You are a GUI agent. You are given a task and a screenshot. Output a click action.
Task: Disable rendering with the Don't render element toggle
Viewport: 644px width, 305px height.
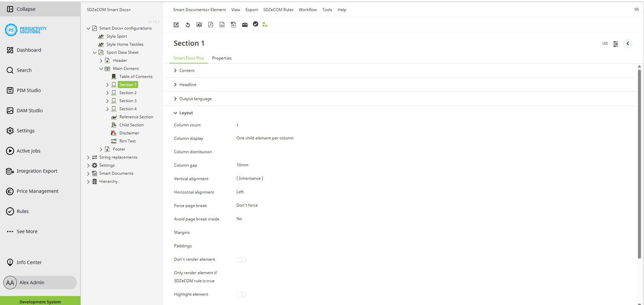click(x=241, y=259)
